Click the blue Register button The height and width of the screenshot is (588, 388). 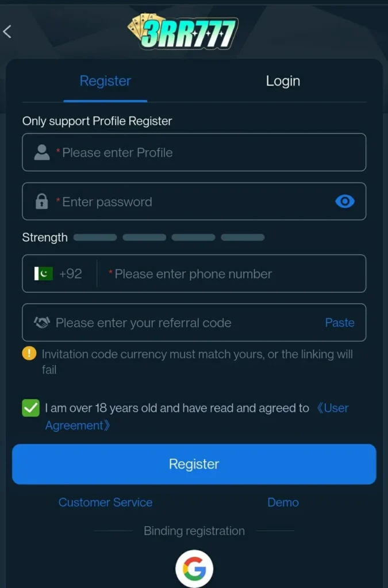pos(194,464)
